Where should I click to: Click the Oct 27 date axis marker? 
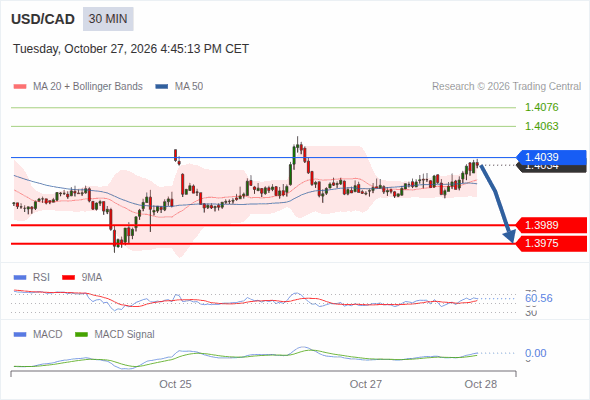(x=366, y=384)
